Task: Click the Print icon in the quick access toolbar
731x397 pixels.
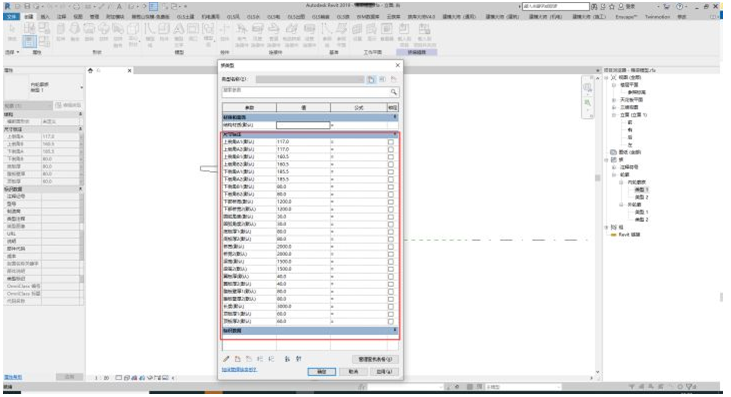Action: click(76, 7)
